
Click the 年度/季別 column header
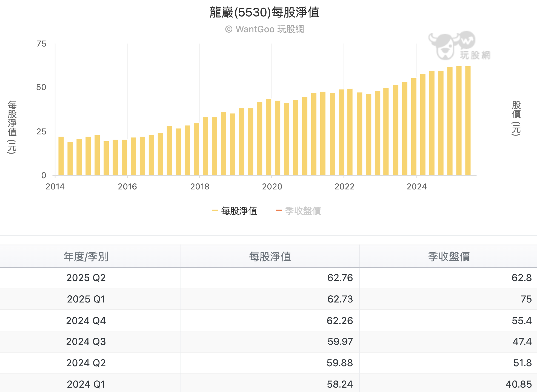(x=86, y=256)
